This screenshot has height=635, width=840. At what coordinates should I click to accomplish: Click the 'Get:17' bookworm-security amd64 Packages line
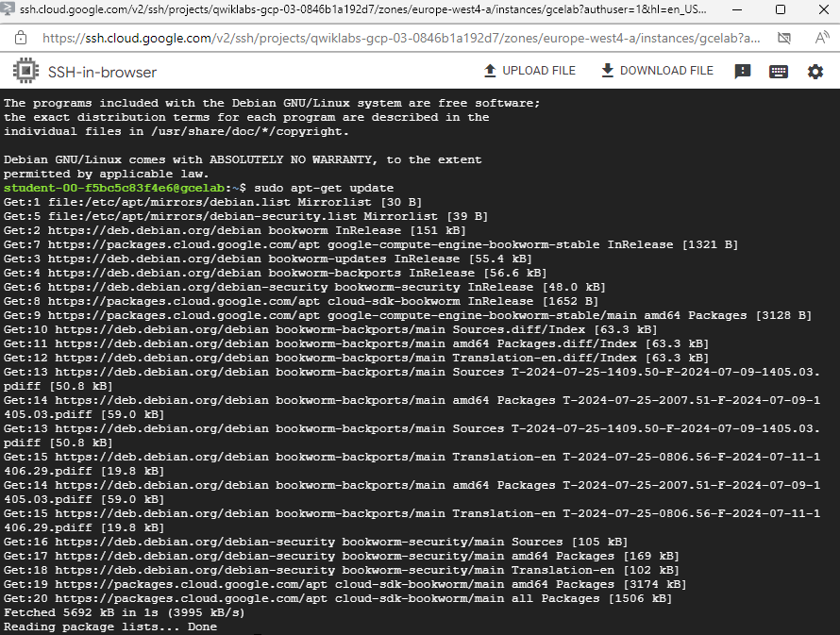tap(342, 556)
